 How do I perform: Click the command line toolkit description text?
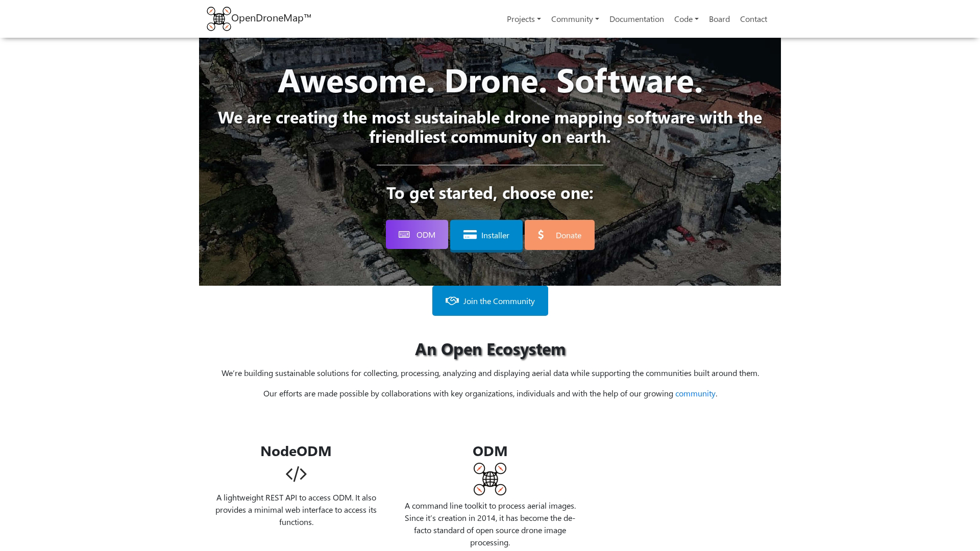(x=490, y=524)
